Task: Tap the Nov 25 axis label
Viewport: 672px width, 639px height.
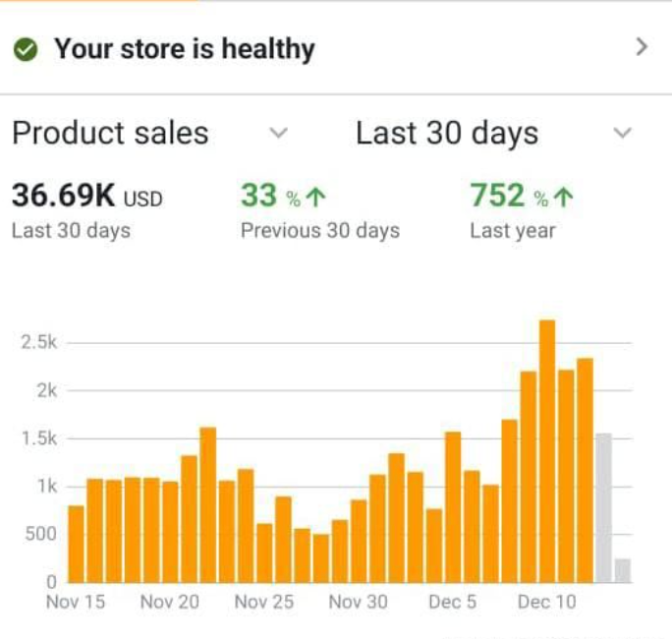Action: coord(264,602)
